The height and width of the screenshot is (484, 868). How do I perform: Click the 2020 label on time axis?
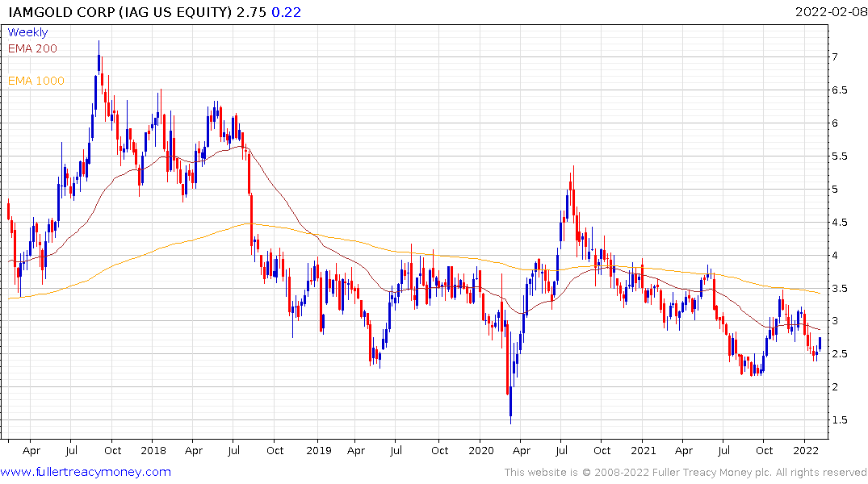tap(480, 450)
